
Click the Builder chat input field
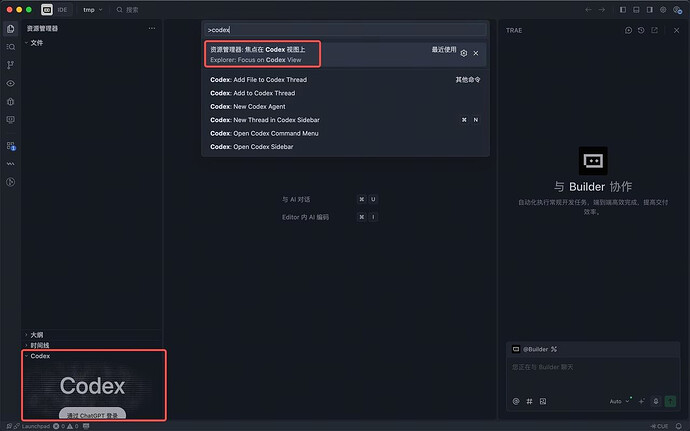pyautogui.click(x=592, y=374)
